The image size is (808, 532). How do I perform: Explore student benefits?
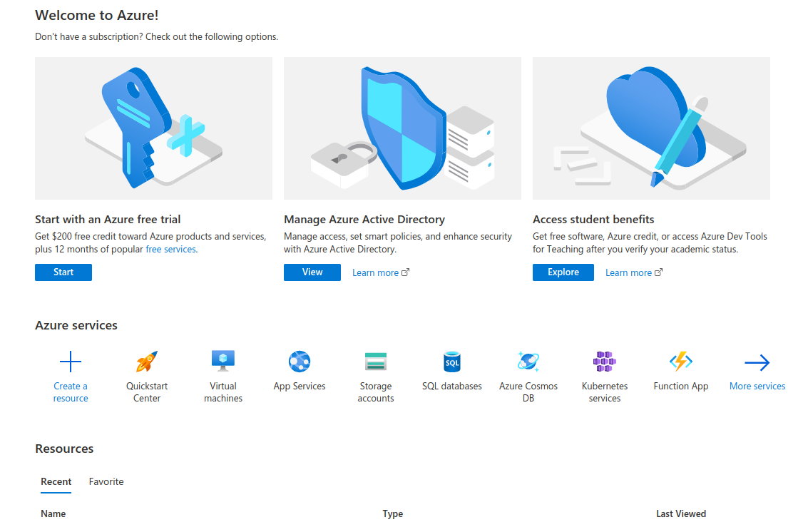coord(563,272)
